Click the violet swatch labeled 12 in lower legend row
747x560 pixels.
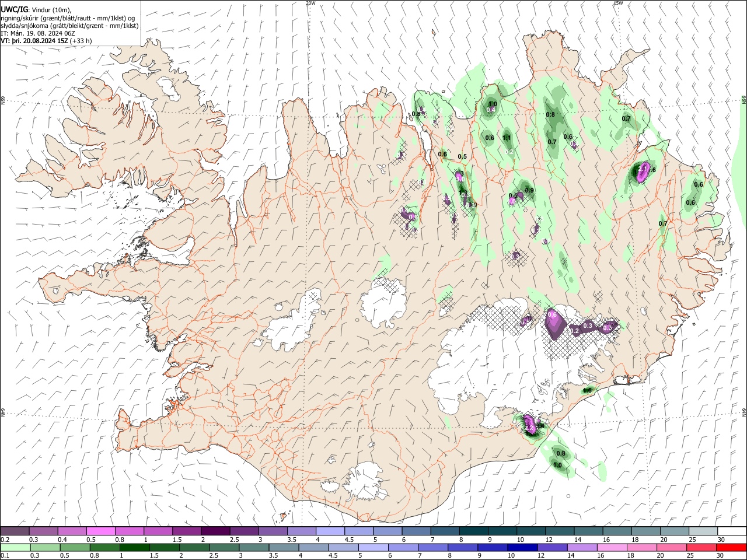coord(552,547)
